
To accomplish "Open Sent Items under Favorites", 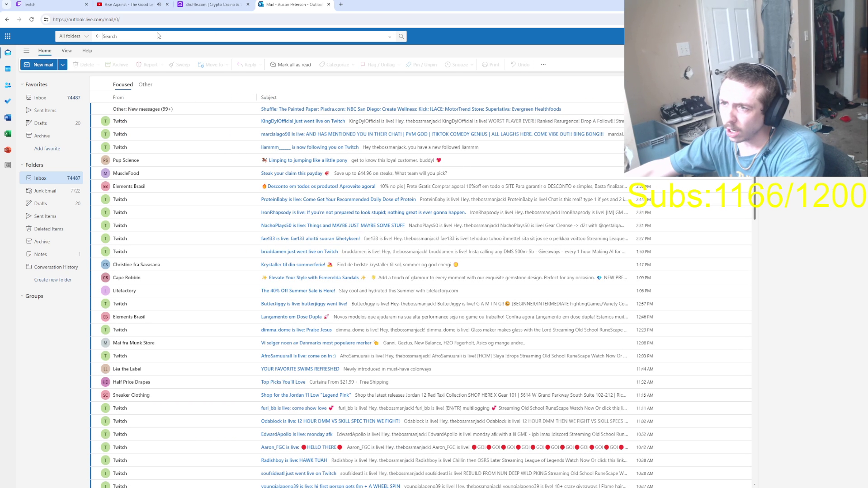I will [x=51, y=110].
